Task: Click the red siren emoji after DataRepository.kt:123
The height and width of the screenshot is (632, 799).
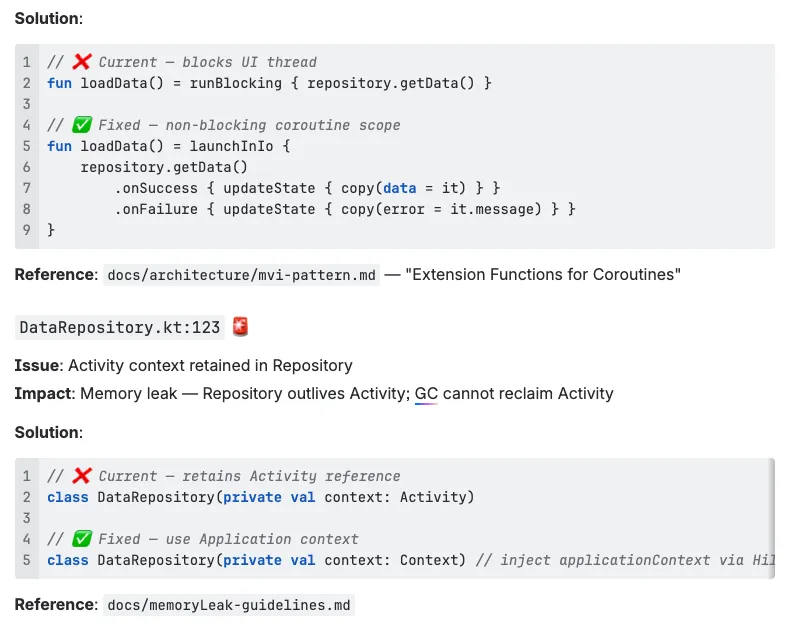Action: tap(240, 326)
